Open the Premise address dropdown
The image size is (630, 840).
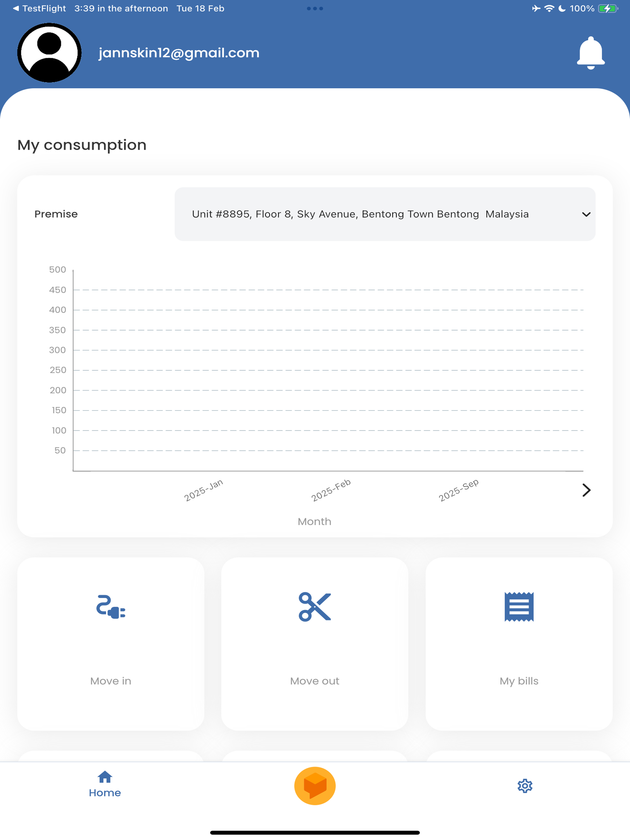coord(385,214)
